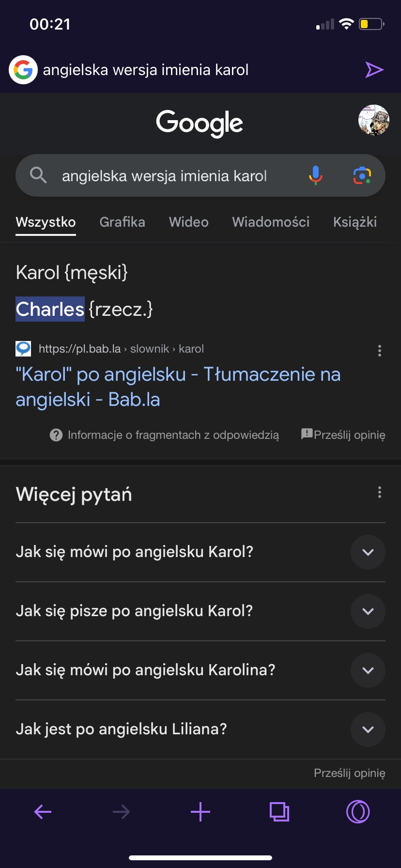
Task: Open the Opera menu icon
Action: 358,812
